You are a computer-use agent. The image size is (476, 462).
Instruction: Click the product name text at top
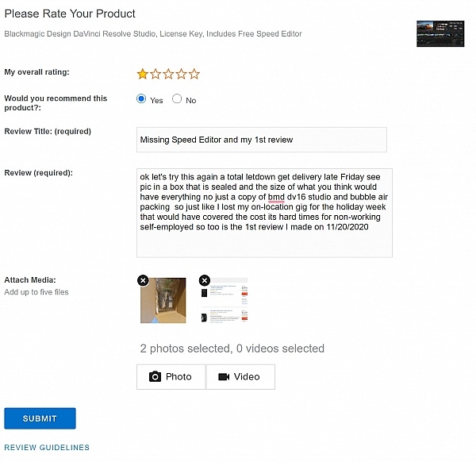tap(152, 34)
